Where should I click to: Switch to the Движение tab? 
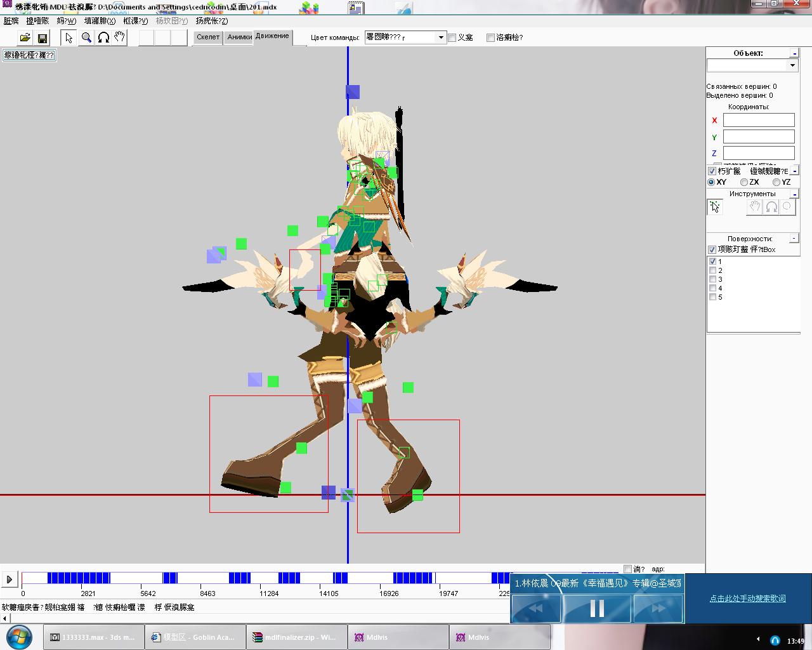click(x=272, y=36)
